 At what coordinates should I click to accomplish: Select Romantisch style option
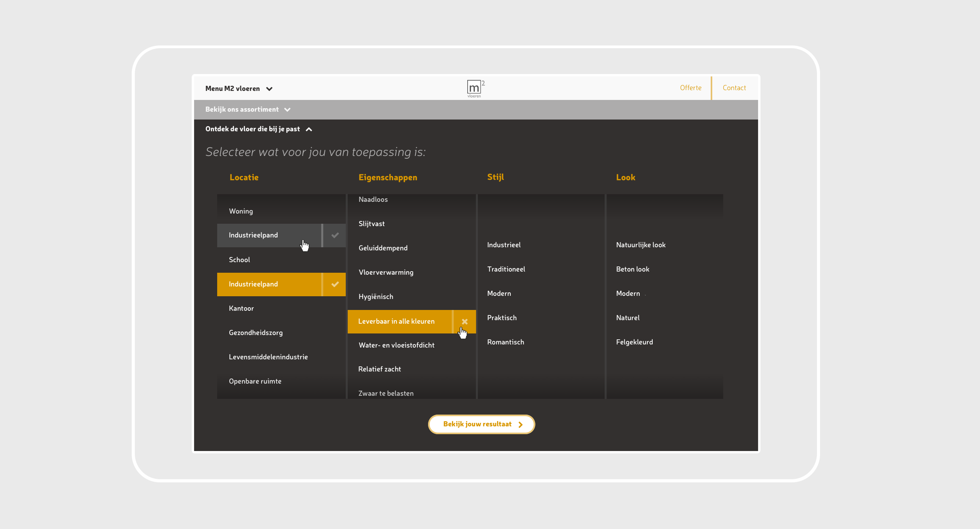point(505,342)
